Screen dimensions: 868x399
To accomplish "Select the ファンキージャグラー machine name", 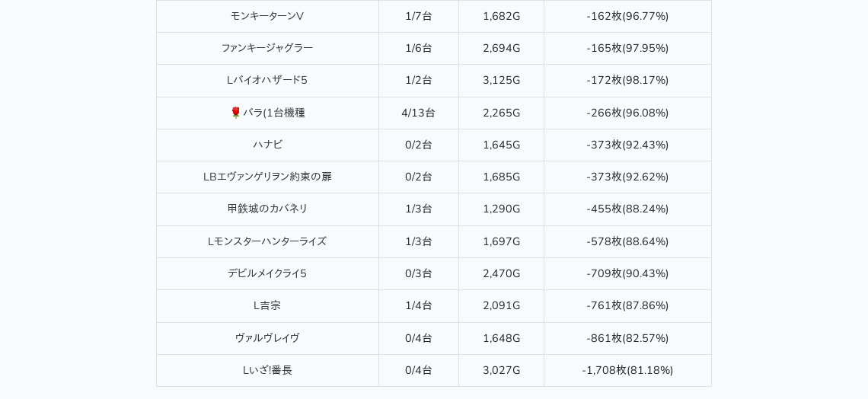I will pyautogui.click(x=267, y=48).
